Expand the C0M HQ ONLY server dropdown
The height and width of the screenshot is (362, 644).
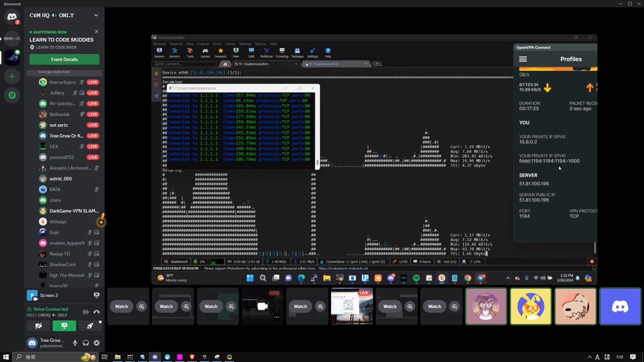(96, 15)
